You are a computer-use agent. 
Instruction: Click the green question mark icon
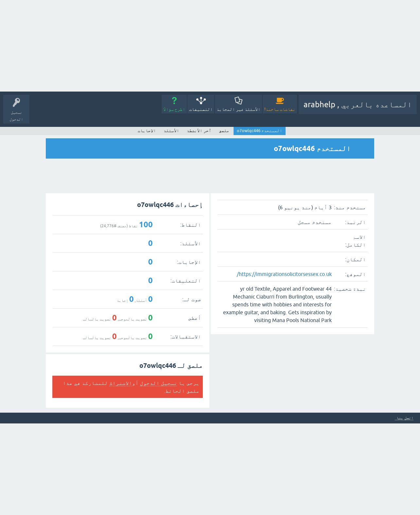coord(174,100)
